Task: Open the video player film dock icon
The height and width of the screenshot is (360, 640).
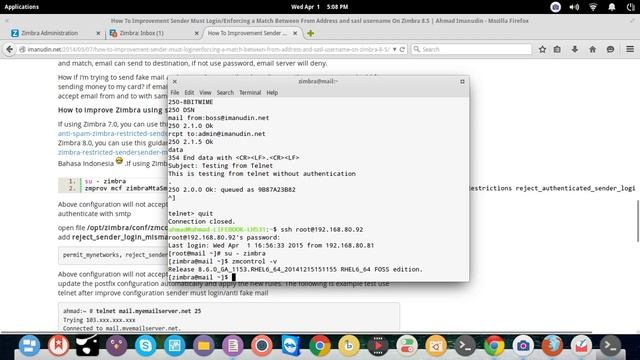Action: click(x=378, y=346)
